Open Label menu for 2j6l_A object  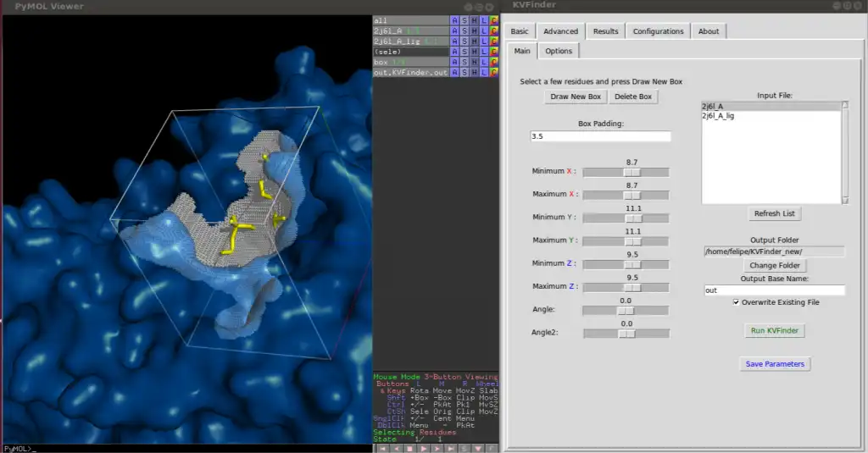click(x=484, y=31)
